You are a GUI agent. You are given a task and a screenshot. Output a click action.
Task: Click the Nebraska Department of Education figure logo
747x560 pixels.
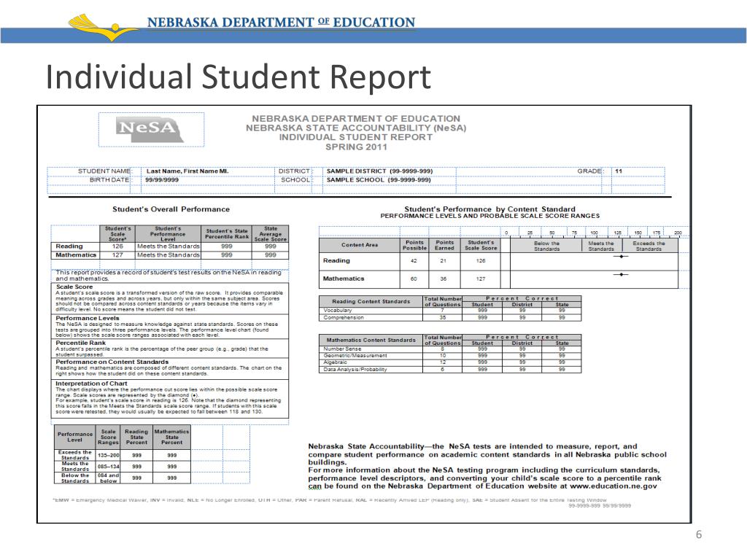coord(104,27)
